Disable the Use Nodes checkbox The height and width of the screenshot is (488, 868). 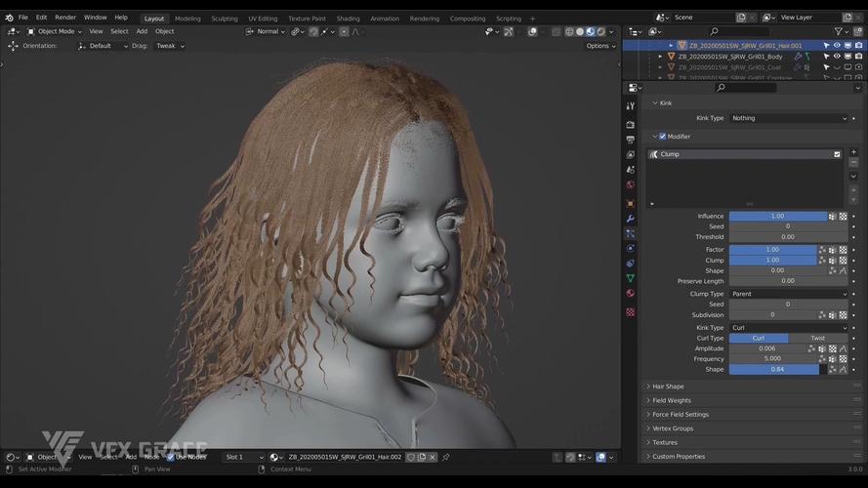[171, 457]
